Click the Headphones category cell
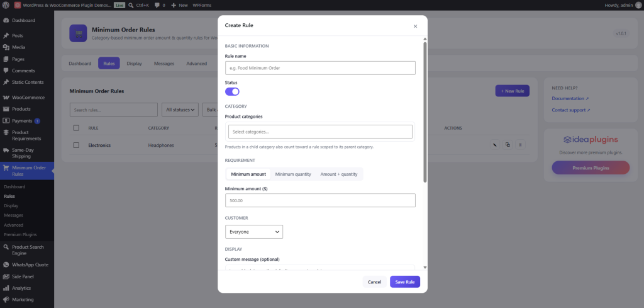The image size is (644, 308). point(160,145)
